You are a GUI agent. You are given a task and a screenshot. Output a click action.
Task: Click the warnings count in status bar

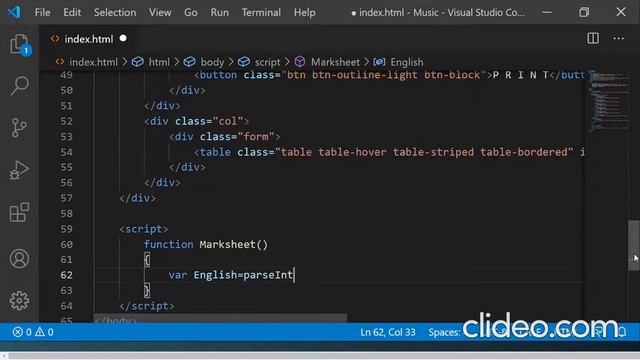[x=44, y=332]
